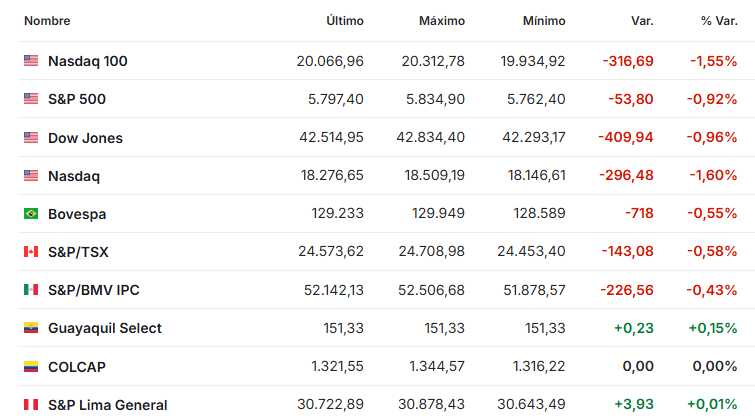755x420 pixels.
Task: Open the Nasdaq 100 index link
Action: pyautogui.click(x=88, y=61)
